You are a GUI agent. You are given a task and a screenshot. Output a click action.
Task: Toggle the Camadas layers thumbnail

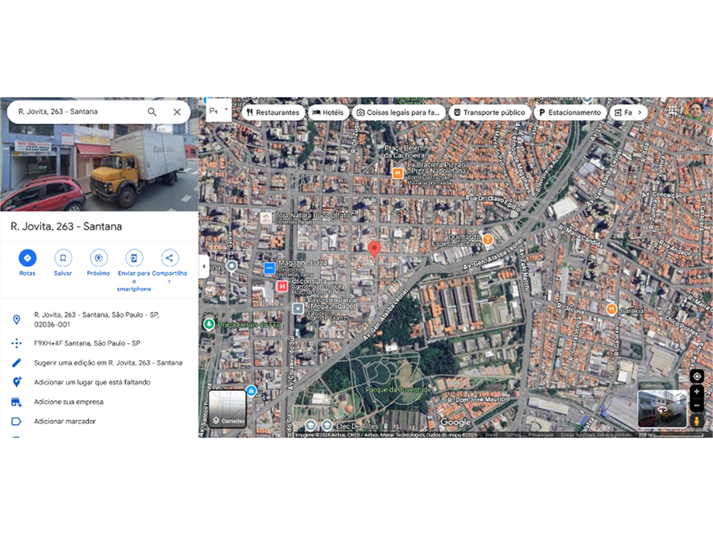[227, 409]
